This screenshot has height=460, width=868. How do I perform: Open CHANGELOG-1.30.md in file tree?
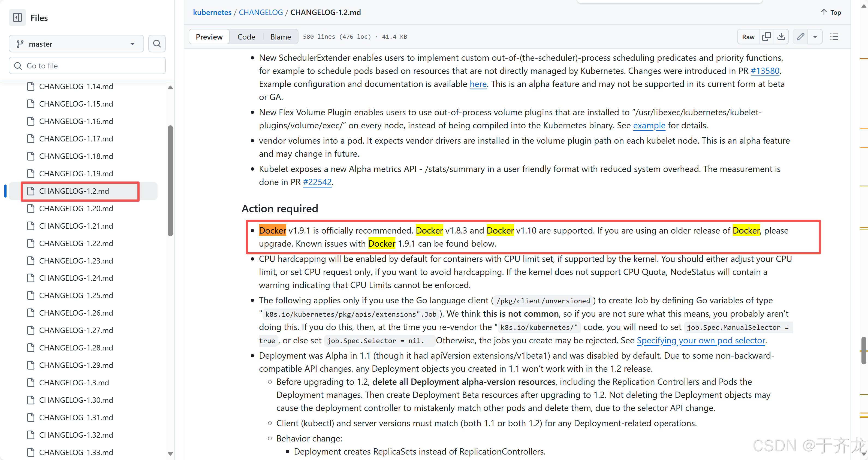pyautogui.click(x=76, y=400)
